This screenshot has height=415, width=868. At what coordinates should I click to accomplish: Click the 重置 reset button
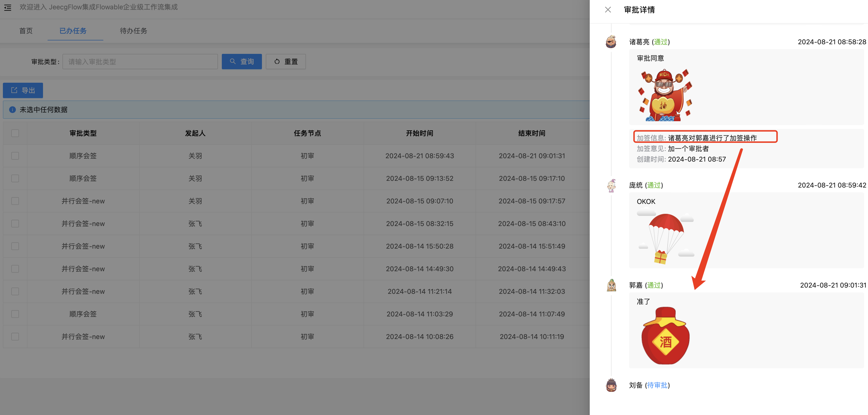pyautogui.click(x=285, y=62)
